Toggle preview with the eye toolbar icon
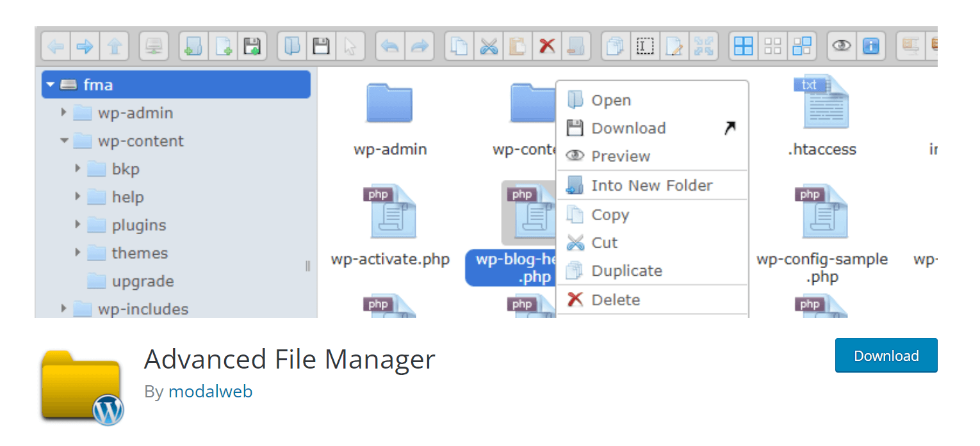The image size is (980, 446). point(842,46)
